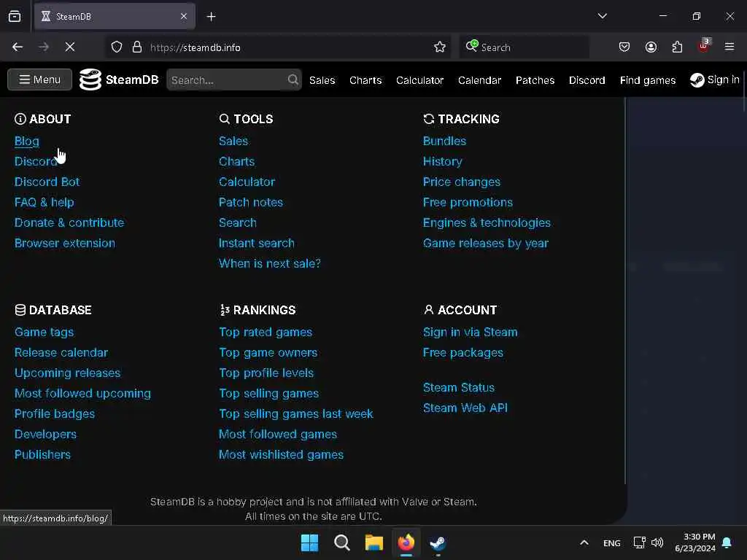Open Charts in the top navigation bar
Image resolution: width=747 pixels, height=560 pixels.
click(365, 80)
